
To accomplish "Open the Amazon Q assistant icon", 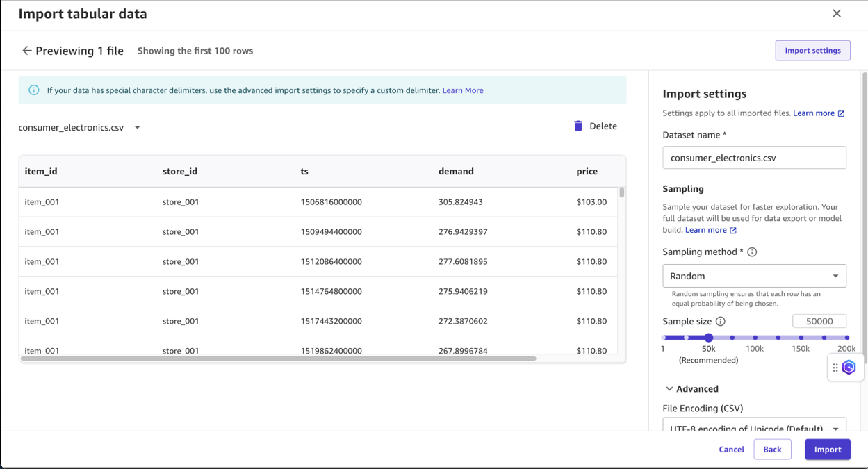I will click(x=849, y=367).
